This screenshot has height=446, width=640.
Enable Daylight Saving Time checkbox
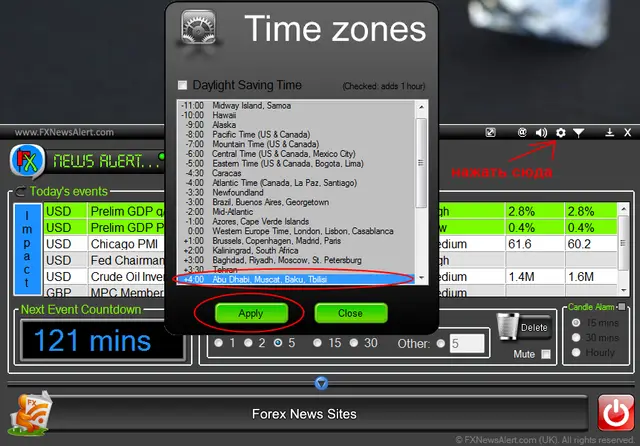[182, 85]
